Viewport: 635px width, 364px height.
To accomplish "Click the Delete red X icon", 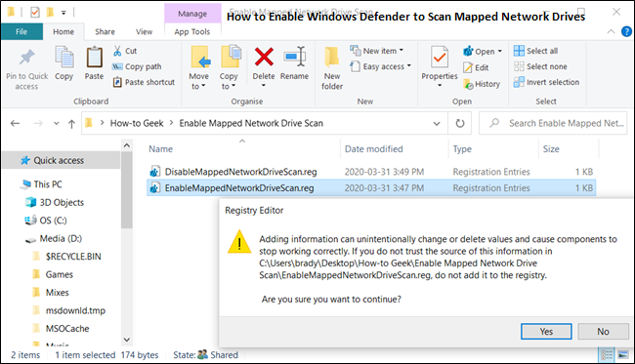I will 264,57.
